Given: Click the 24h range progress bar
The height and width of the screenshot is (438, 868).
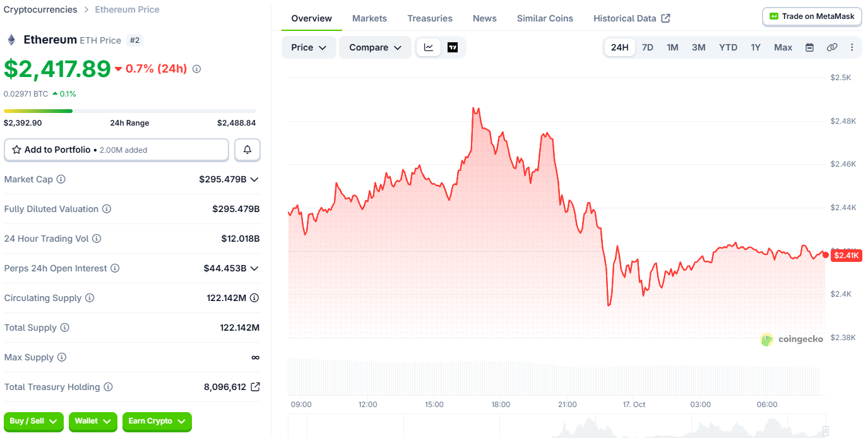Looking at the screenshot, I should 130,111.
